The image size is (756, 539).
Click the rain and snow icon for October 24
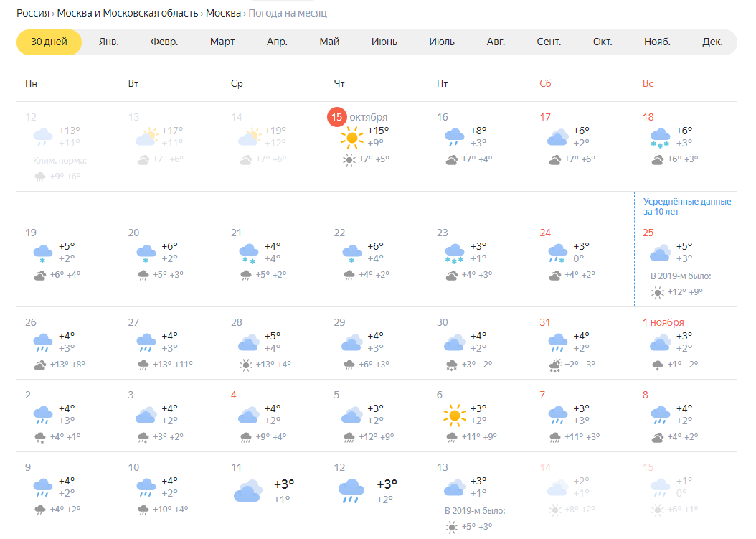tap(557, 253)
